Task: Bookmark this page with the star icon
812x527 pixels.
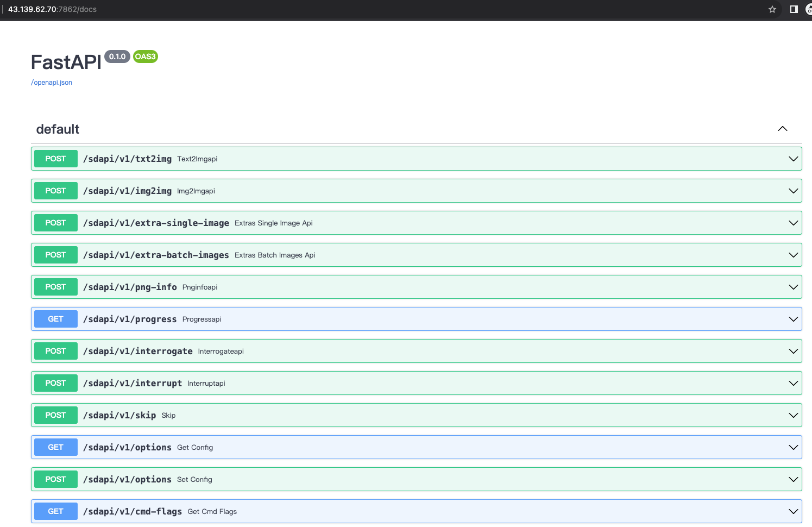Action: [772, 9]
